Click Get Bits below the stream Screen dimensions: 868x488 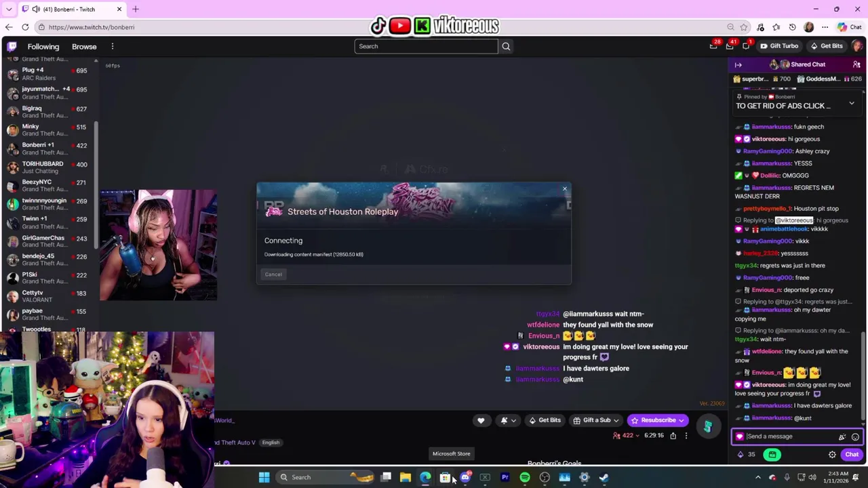[x=545, y=420]
